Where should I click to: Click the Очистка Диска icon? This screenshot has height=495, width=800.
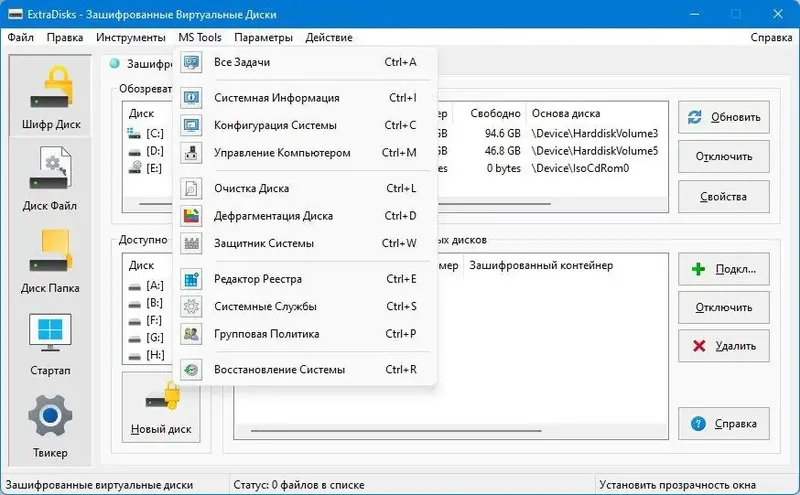191,188
